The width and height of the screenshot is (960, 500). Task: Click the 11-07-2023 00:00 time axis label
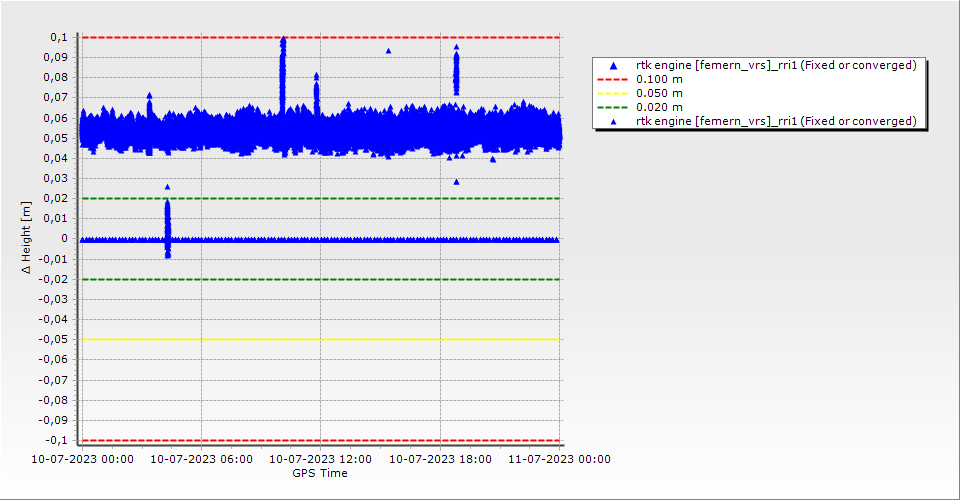click(x=559, y=459)
